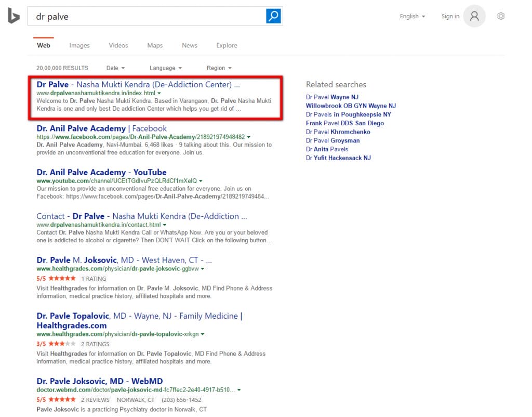Open Dr Palve Nasha Mukti Kendra result
Screen dimensions: 532x417
138,84
